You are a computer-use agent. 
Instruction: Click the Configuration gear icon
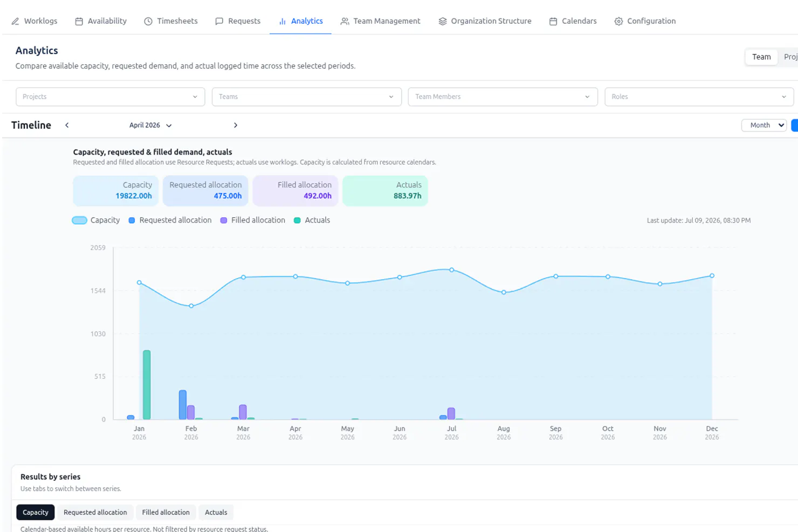pyautogui.click(x=618, y=22)
